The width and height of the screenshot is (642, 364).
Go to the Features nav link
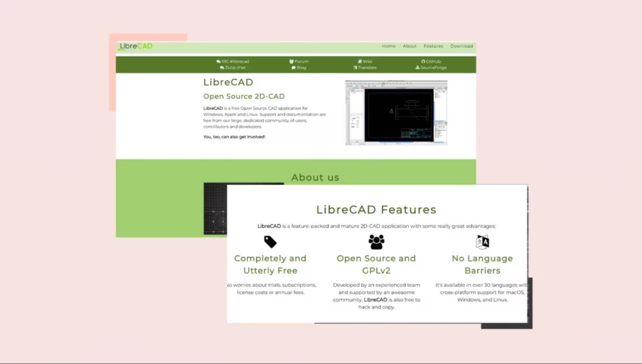click(x=433, y=46)
